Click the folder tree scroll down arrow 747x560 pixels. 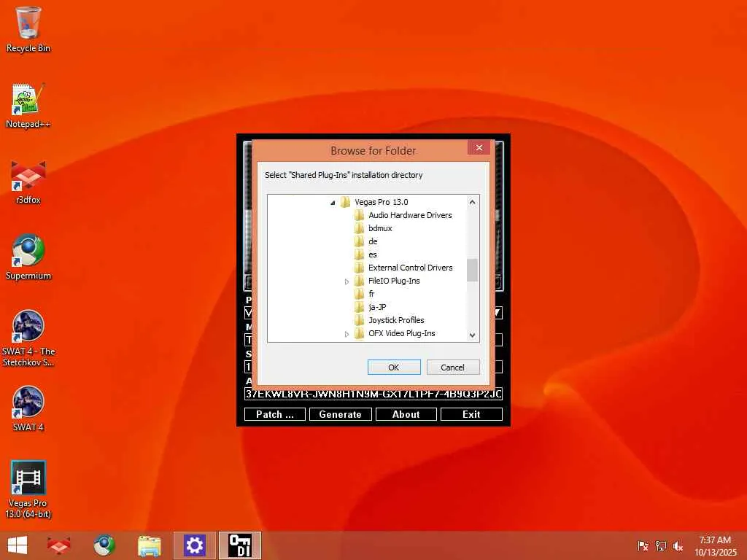click(472, 335)
